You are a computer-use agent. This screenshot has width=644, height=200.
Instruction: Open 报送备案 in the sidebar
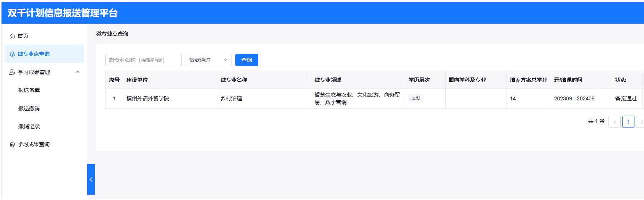pyautogui.click(x=29, y=90)
